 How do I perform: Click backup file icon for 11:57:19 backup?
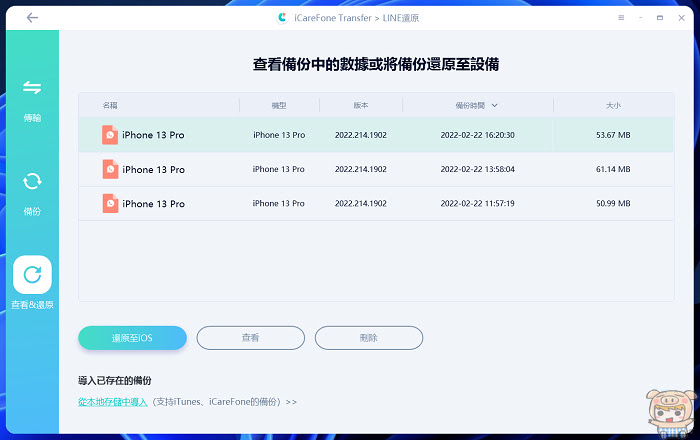(x=110, y=203)
